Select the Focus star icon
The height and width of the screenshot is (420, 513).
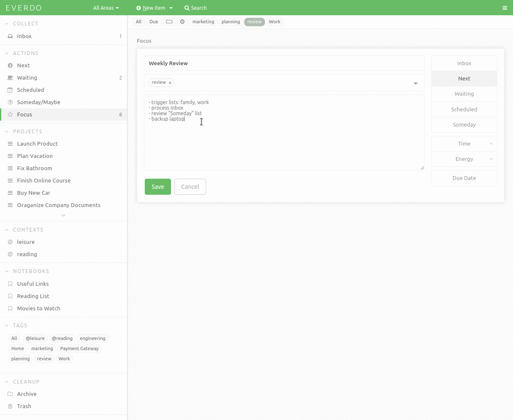(10, 114)
